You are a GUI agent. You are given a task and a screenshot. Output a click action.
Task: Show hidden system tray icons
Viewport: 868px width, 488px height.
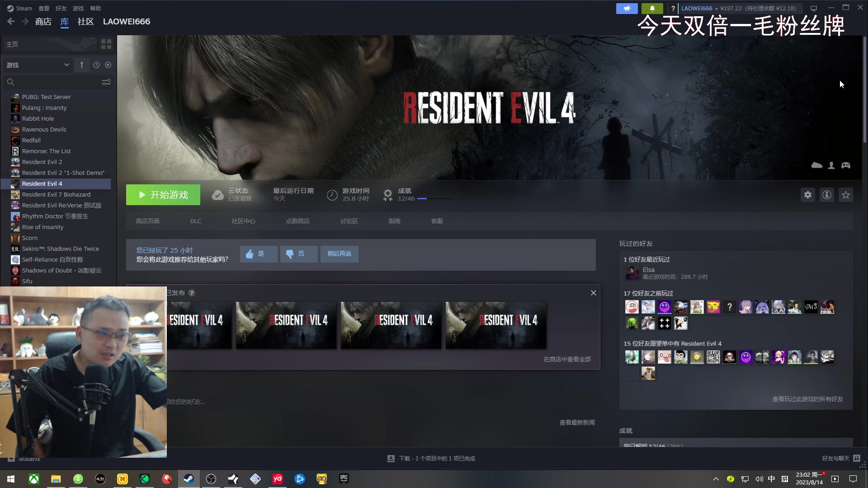click(x=716, y=479)
